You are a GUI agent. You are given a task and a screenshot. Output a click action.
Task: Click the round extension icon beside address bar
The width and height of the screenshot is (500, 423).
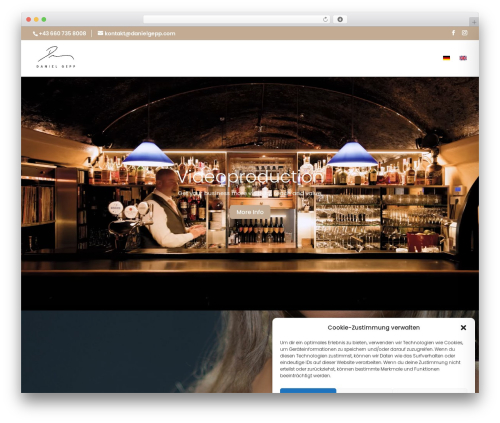[340, 20]
